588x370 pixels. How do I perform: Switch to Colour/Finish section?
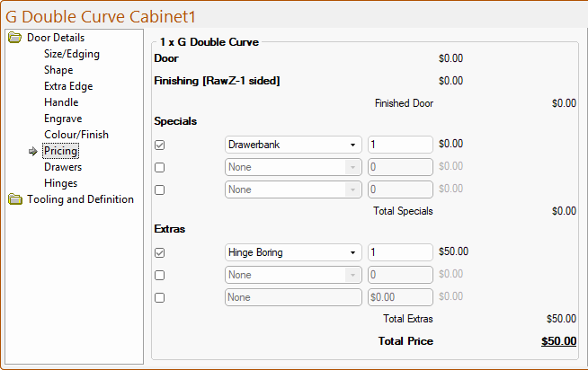tap(76, 135)
